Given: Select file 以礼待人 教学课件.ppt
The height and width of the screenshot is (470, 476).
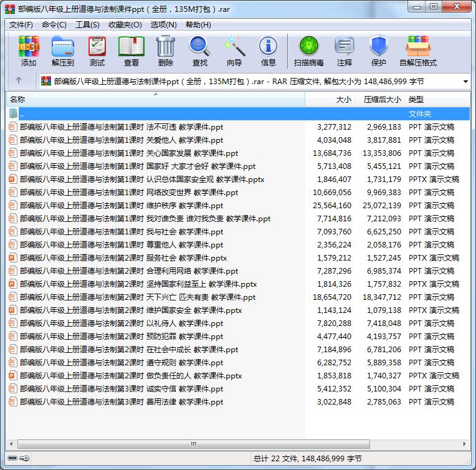Looking at the screenshot, I should (x=121, y=324).
